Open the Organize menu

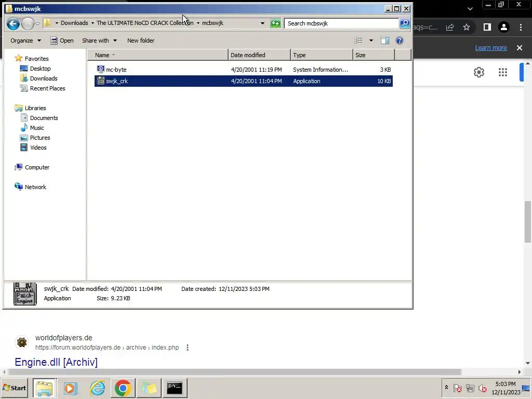tap(25, 41)
